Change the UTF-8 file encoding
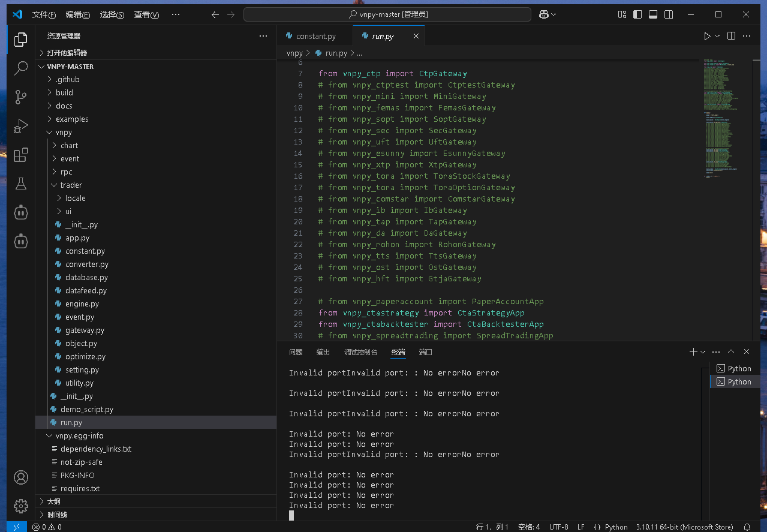 (x=558, y=527)
